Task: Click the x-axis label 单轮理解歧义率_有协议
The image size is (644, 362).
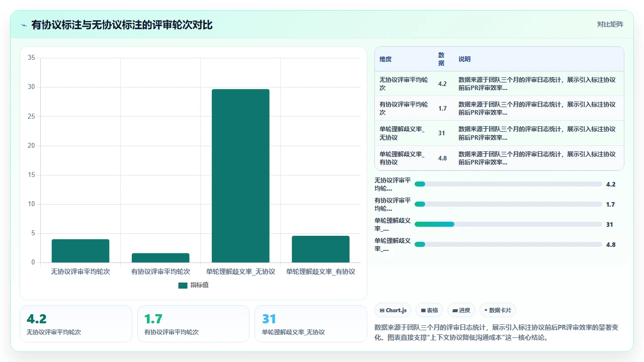Action: coord(320,272)
